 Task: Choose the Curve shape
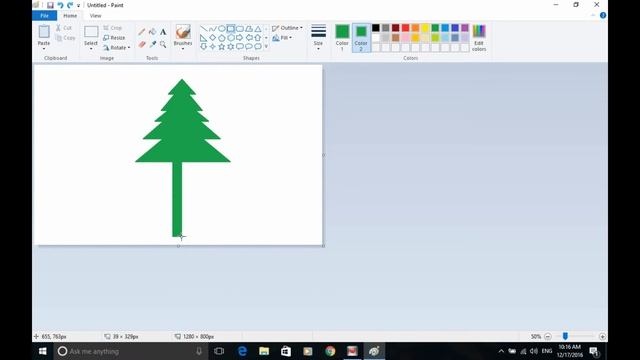pos(213,29)
